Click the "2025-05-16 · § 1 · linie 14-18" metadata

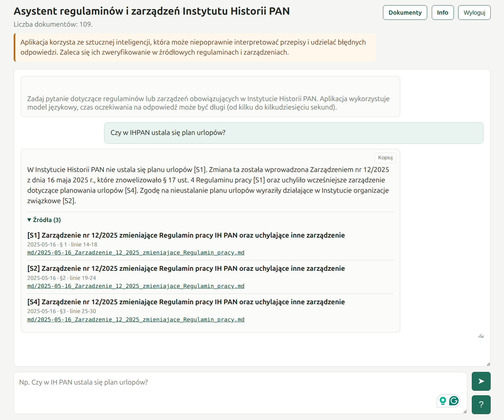62,245
